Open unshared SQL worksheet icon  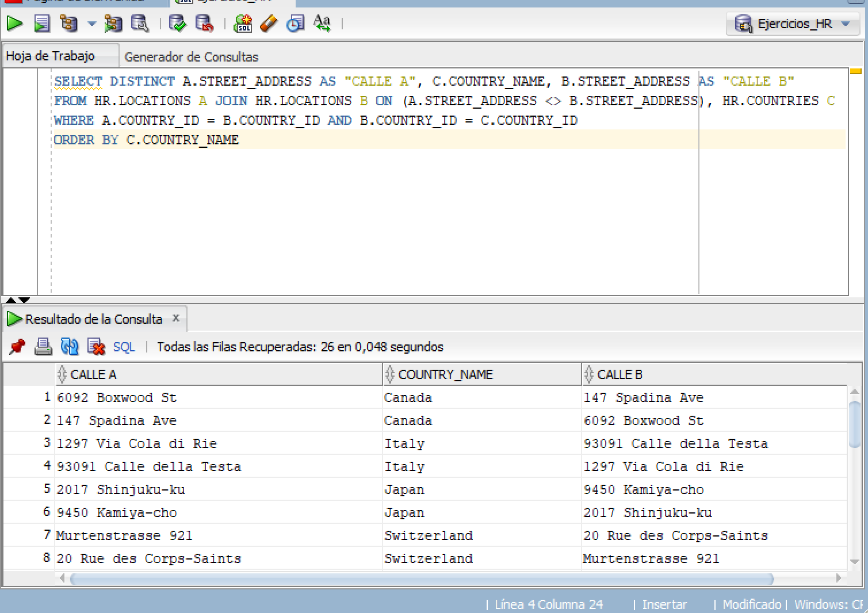[243, 24]
